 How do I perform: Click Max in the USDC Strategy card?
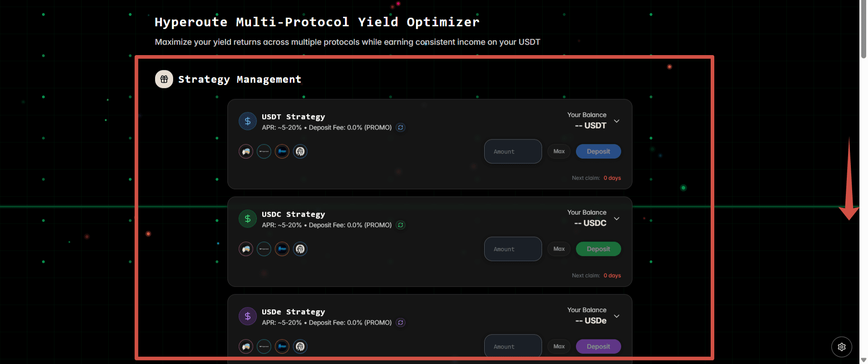[559, 249]
